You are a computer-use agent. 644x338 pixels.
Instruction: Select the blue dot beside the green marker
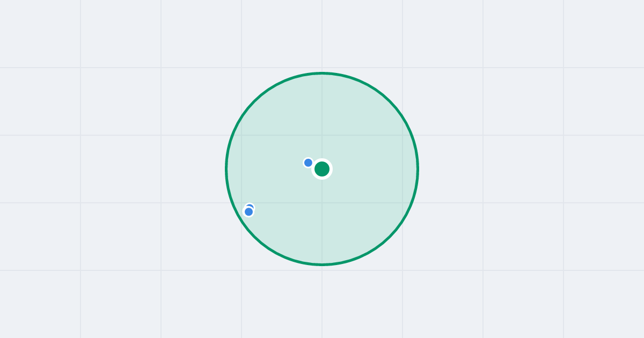[308, 163]
